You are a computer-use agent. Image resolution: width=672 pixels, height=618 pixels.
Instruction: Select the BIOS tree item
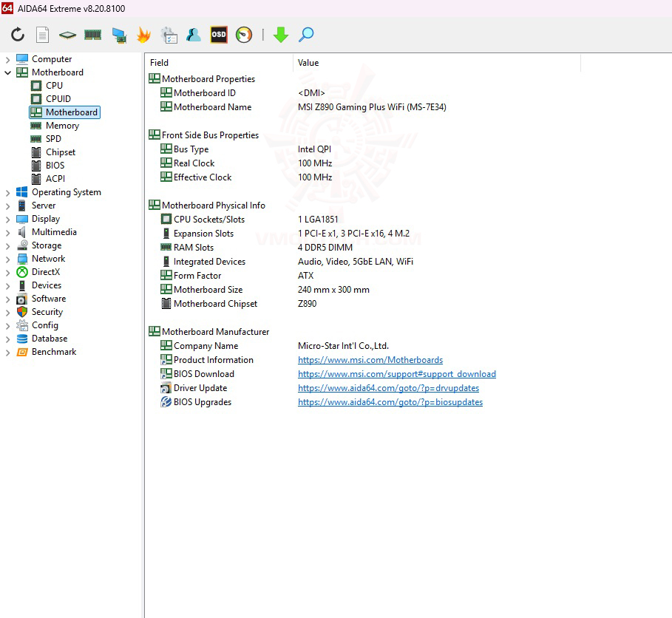[x=55, y=166]
